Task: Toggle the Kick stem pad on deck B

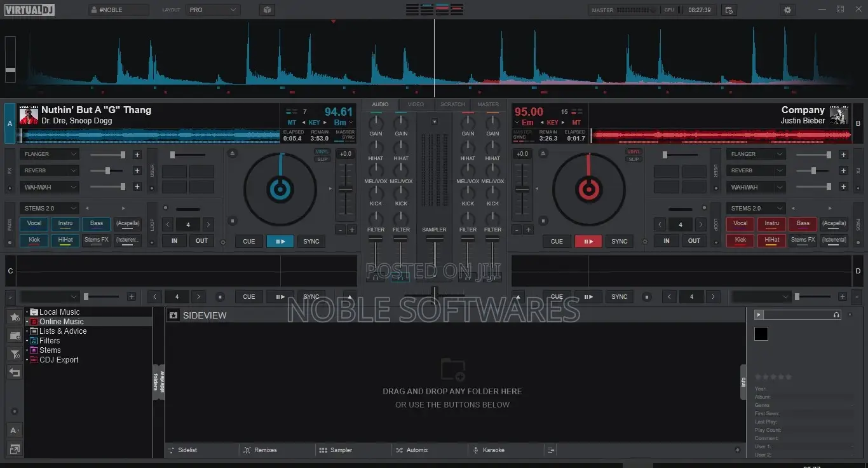Action: 740,240
